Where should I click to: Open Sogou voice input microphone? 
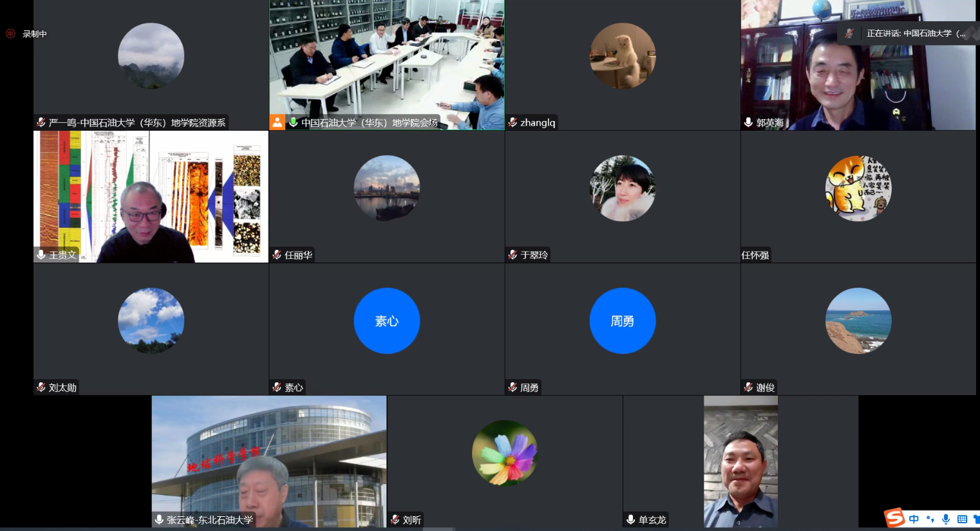(945, 519)
